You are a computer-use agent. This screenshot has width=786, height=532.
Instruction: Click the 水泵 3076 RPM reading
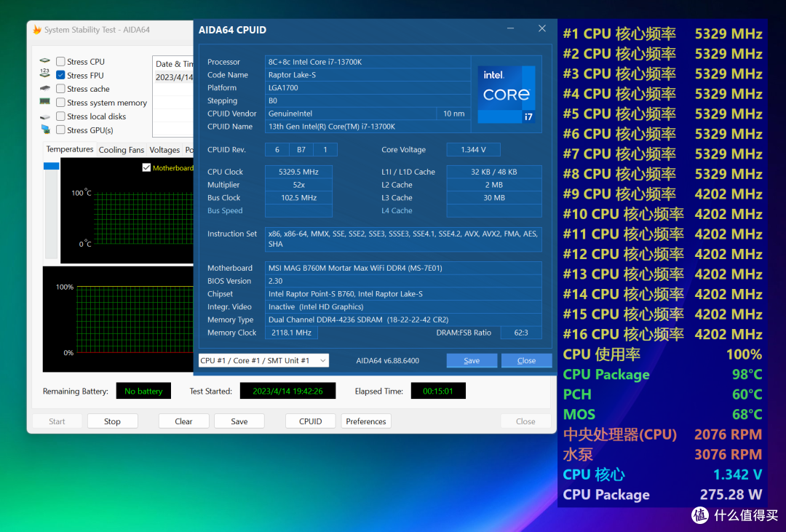coord(662,455)
